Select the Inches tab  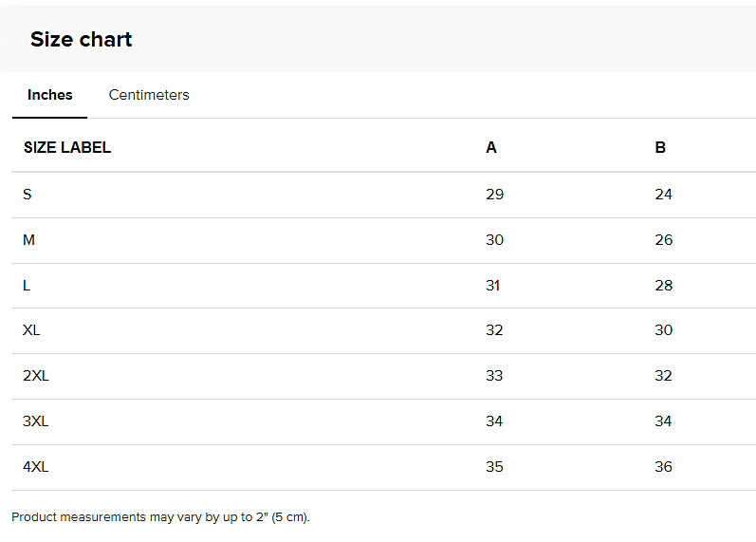[x=49, y=95]
